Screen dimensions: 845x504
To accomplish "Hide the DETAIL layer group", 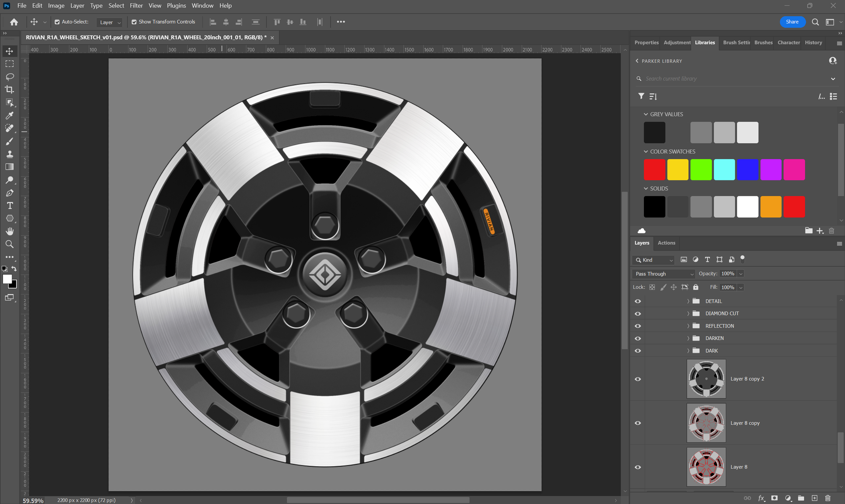I will (x=638, y=301).
